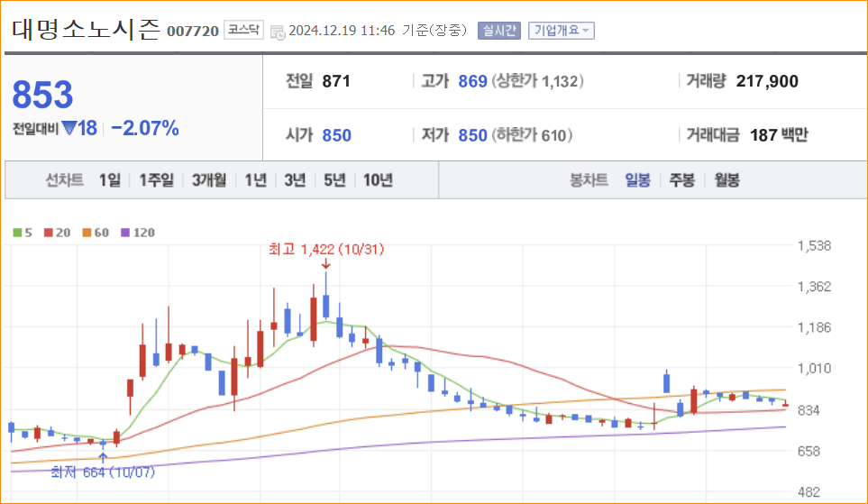Switch to 일봉 daily candle chart
The image size is (868, 504).
pos(638,180)
